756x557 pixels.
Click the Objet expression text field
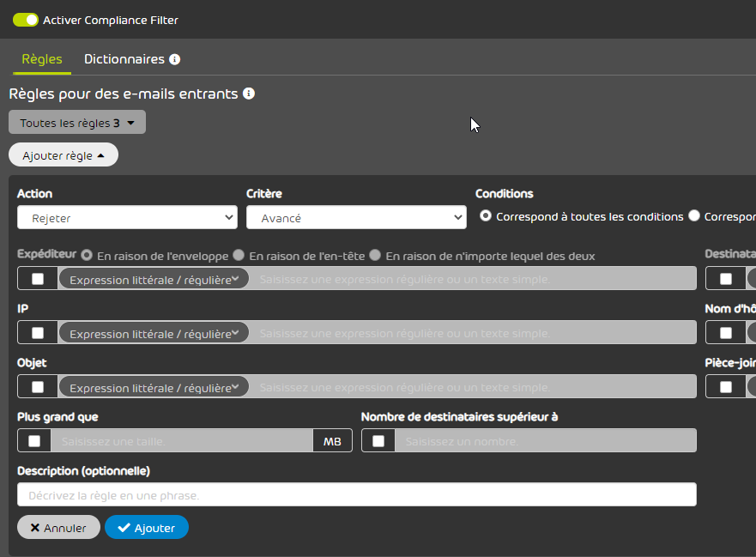click(473, 387)
